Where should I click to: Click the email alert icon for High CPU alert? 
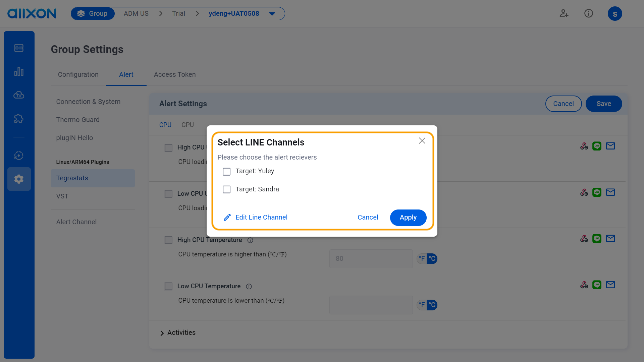[x=610, y=146]
